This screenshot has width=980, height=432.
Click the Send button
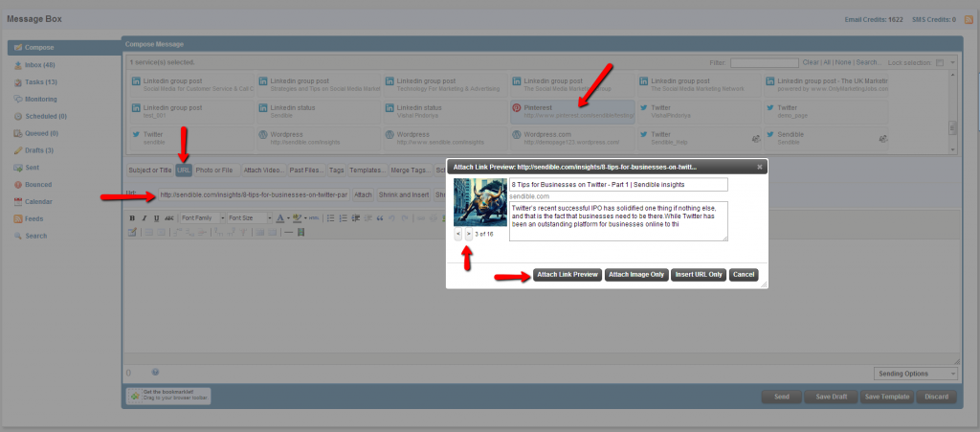(x=781, y=397)
